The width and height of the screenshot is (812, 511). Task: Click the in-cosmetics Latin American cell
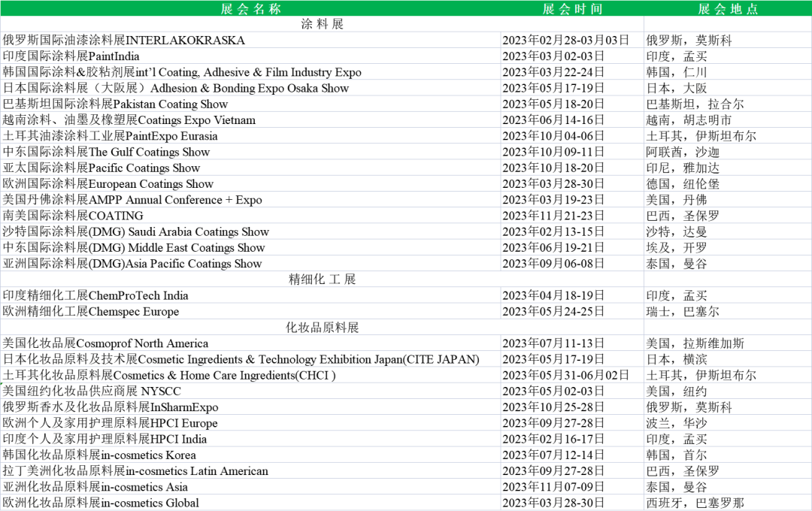[250, 470]
